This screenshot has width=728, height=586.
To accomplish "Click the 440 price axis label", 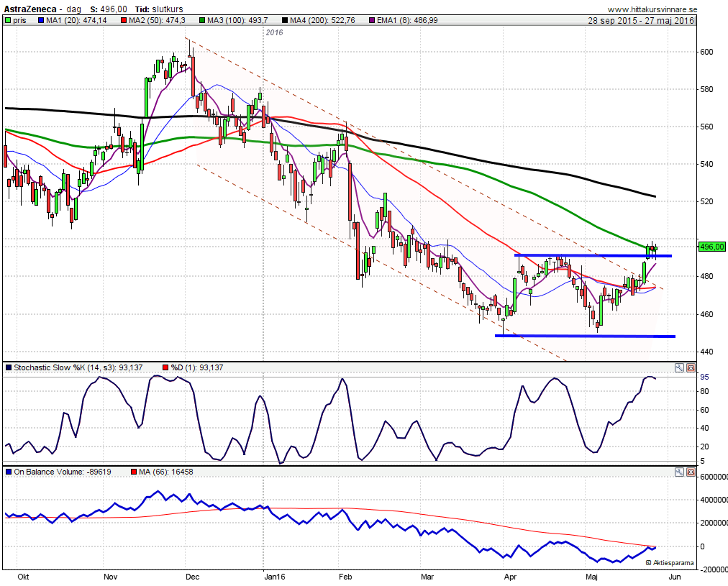I will (x=706, y=352).
